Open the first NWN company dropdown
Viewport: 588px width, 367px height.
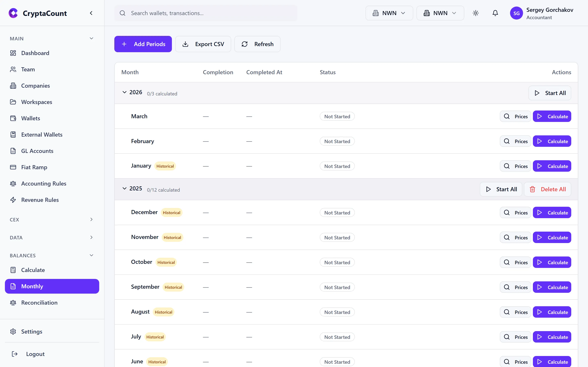[389, 13]
